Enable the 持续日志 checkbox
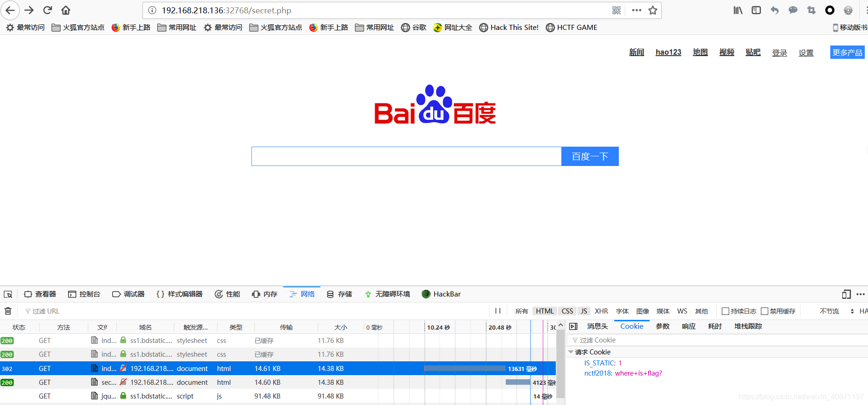Viewport: 868px width, 405px height. [x=725, y=311]
